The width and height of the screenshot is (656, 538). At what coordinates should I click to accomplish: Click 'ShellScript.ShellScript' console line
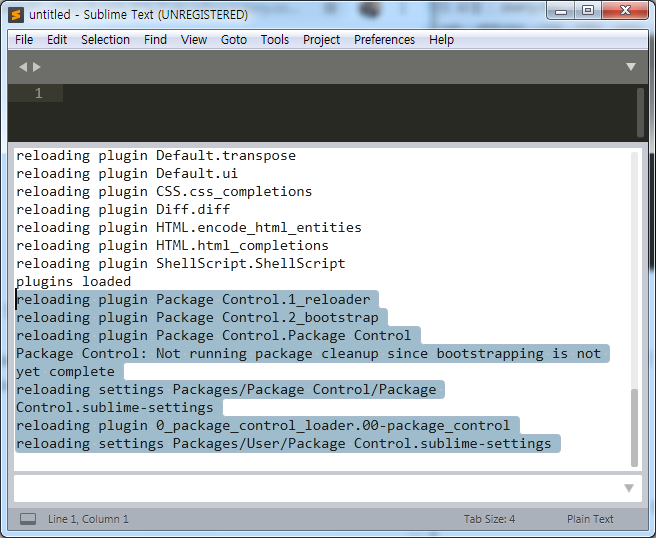click(x=181, y=264)
